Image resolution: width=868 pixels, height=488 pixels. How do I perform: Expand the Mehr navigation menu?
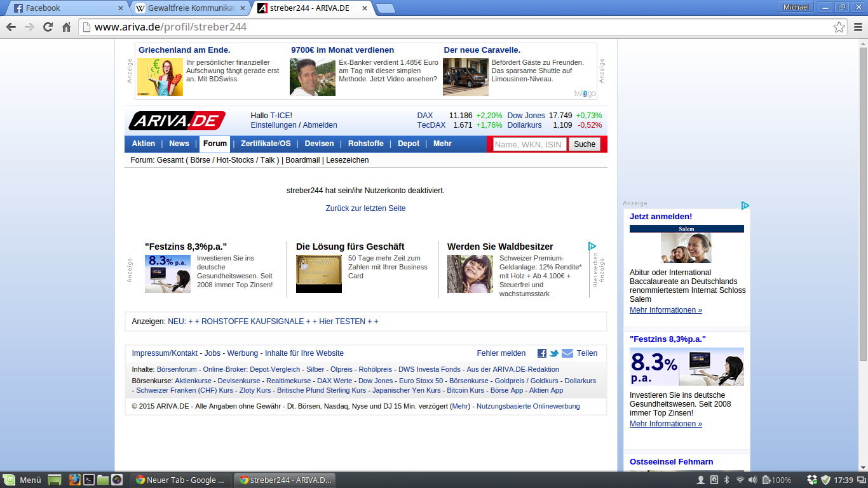[442, 144]
